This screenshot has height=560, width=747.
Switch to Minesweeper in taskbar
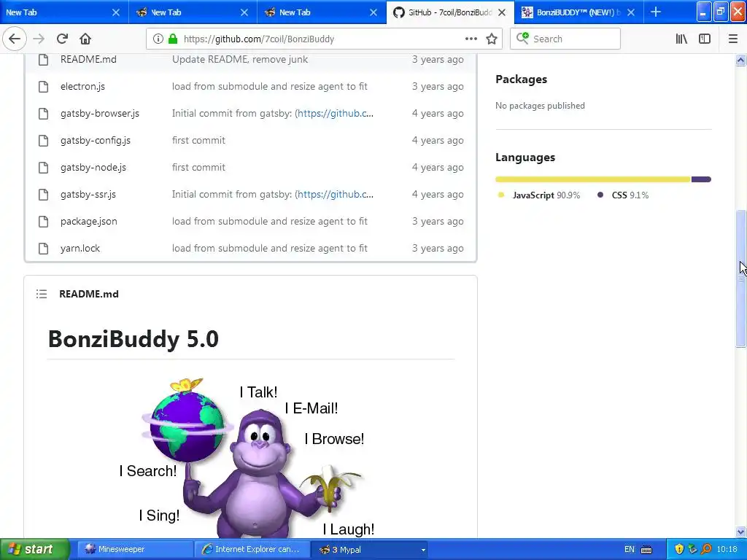click(x=135, y=549)
